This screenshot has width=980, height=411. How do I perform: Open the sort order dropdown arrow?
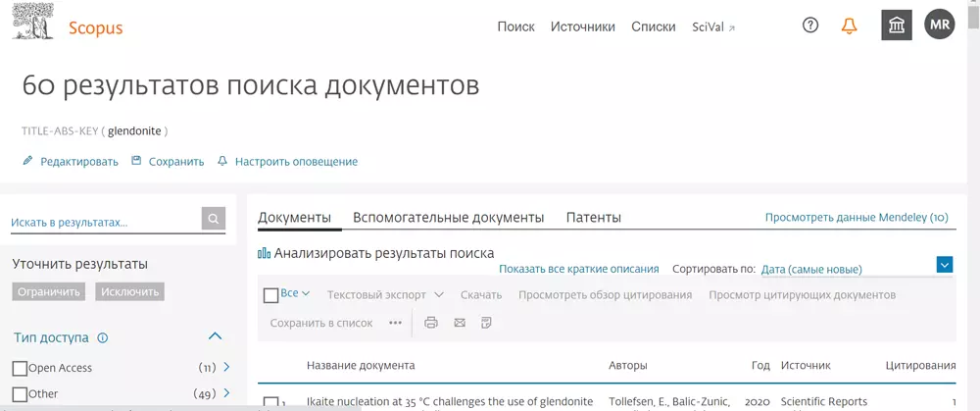point(945,265)
